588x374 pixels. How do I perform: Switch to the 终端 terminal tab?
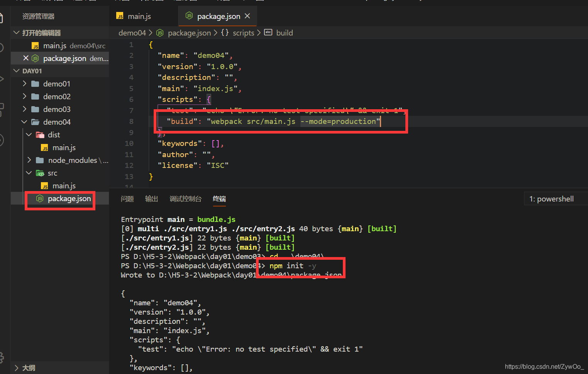(219, 199)
